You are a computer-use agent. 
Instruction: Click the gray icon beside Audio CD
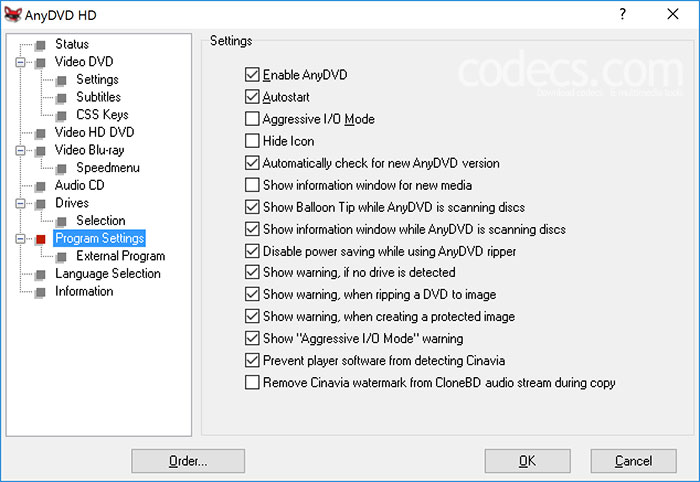click(41, 186)
